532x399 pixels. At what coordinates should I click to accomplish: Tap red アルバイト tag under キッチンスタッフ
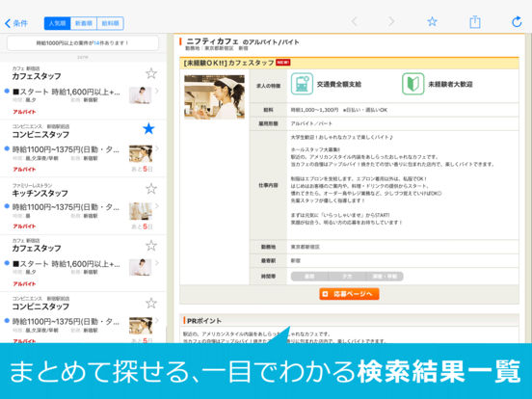tap(24, 226)
